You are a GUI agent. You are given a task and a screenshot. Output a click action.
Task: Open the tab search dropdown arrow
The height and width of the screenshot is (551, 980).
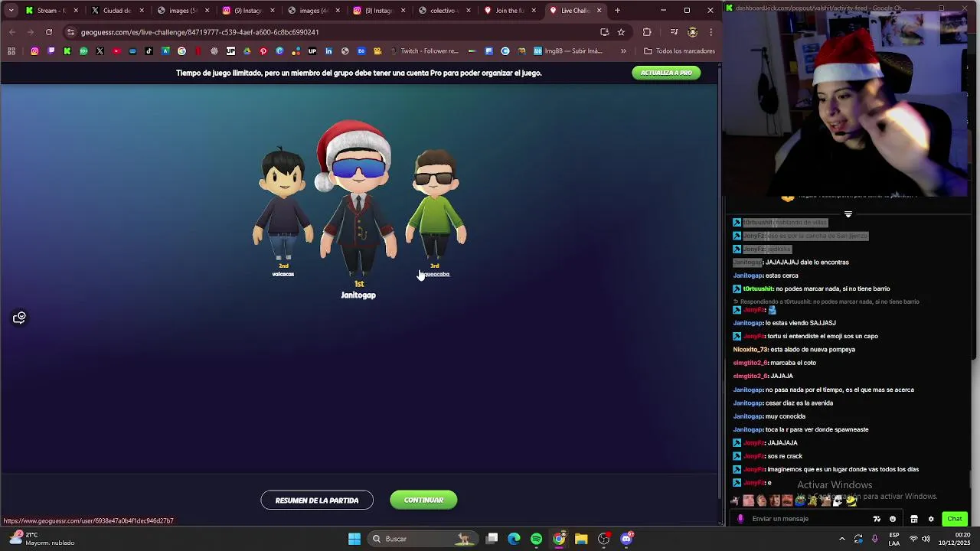coord(11,11)
